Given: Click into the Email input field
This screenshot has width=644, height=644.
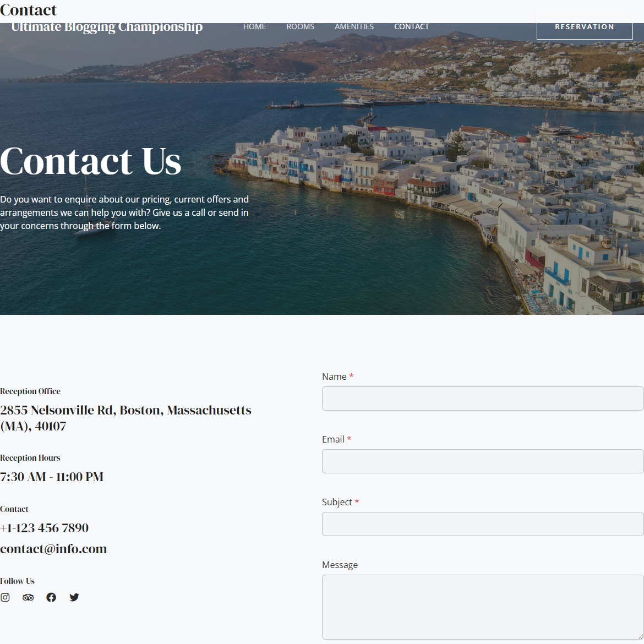Looking at the screenshot, I should tap(482, 461).
